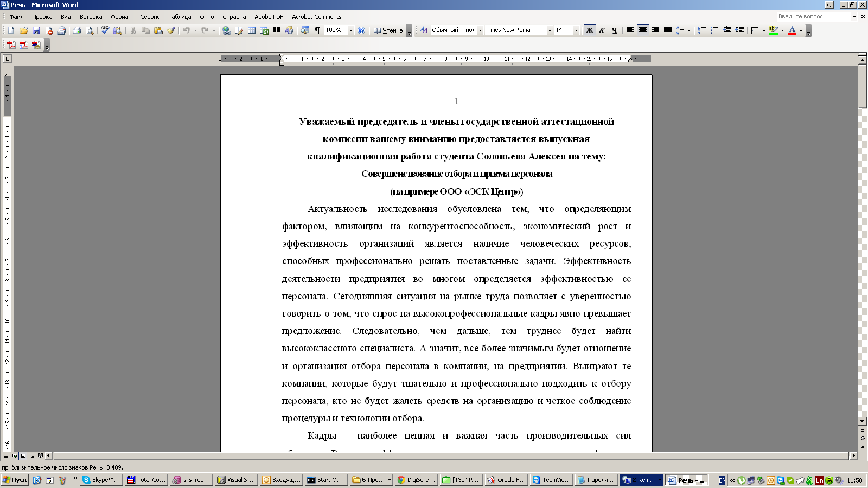Open the 100% zoom level dropdown

pyautogui.click(x=351, y=30)
